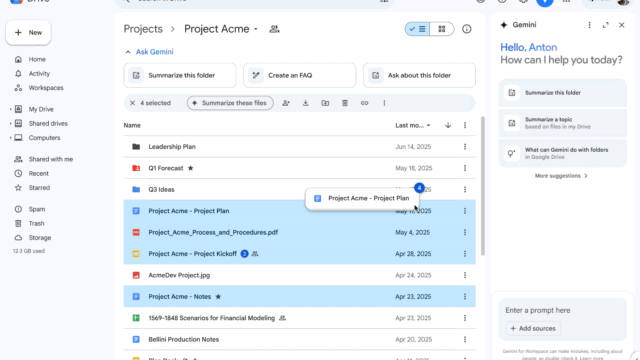The width and height of the screenshot is (640, 360).
Task: Click the shared people icon beside Project Acme
Action: 274,29
